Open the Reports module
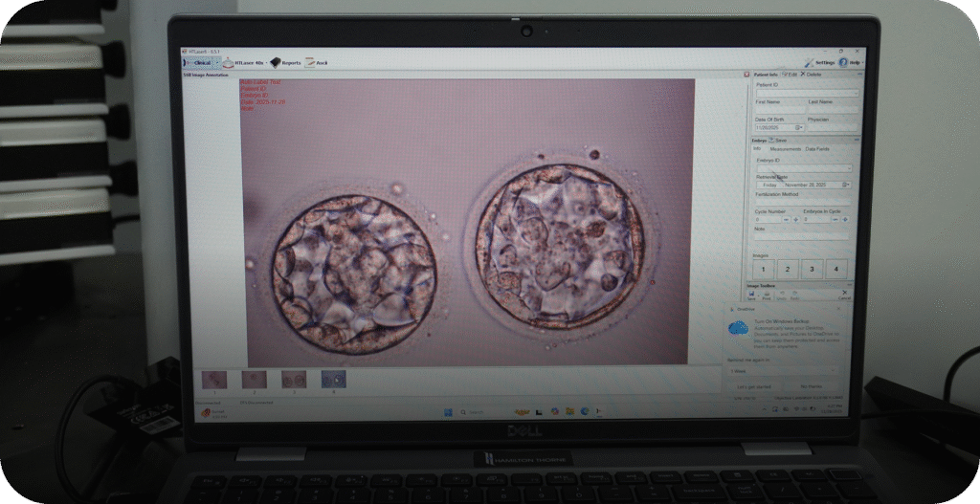 click(285, 63)
